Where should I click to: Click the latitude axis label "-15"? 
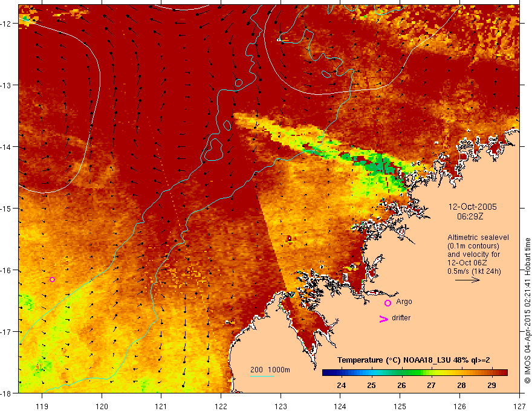tap(6, 209)
